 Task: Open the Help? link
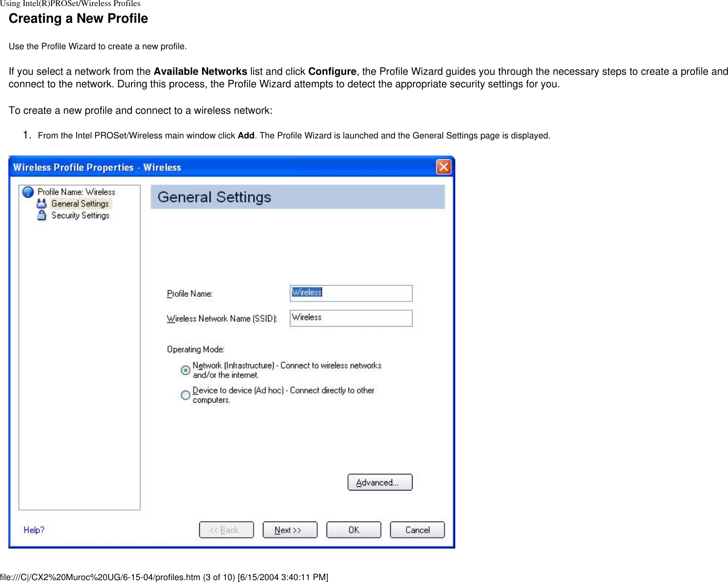point(34,530)
